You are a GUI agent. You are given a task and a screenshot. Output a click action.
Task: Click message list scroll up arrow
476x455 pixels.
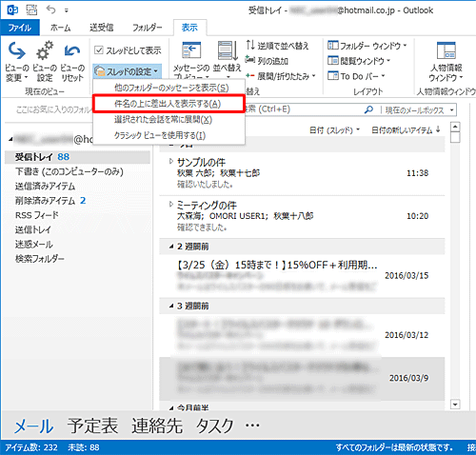pyautogui.click(x=455, y=127)
